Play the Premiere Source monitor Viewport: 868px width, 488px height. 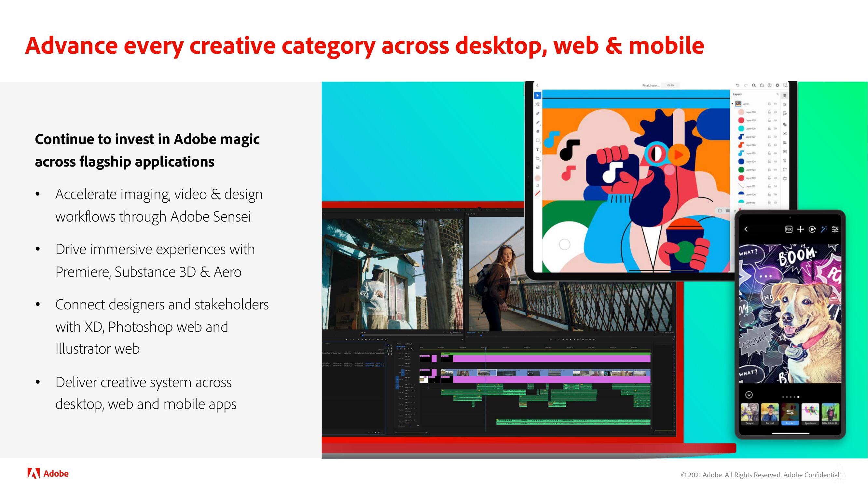366,339
